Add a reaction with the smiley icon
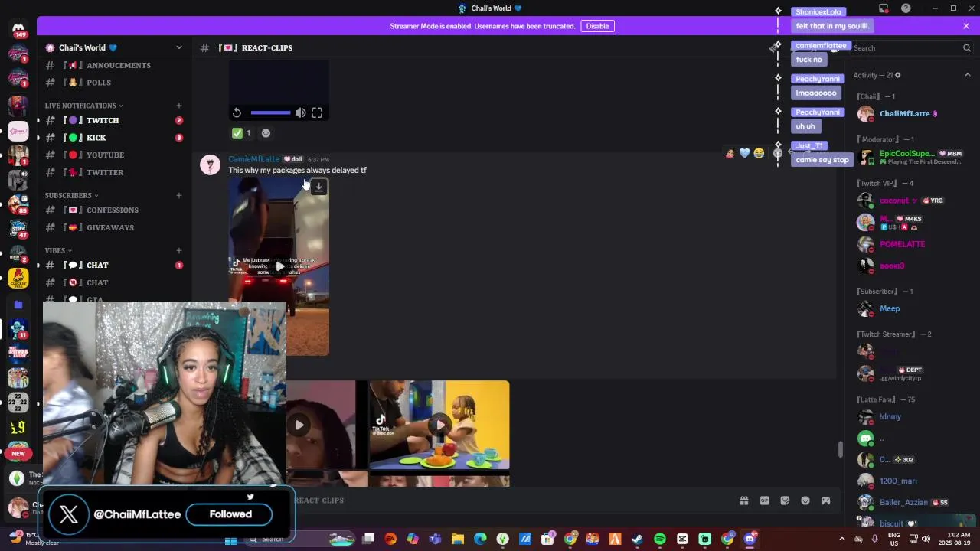The image size is (980, 551). pos(266,133)
